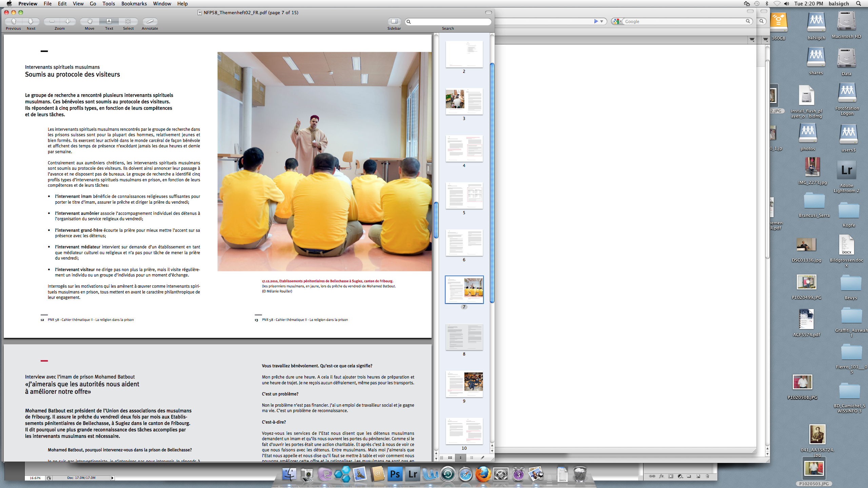Open the Preview application menu

coord(28,4)
